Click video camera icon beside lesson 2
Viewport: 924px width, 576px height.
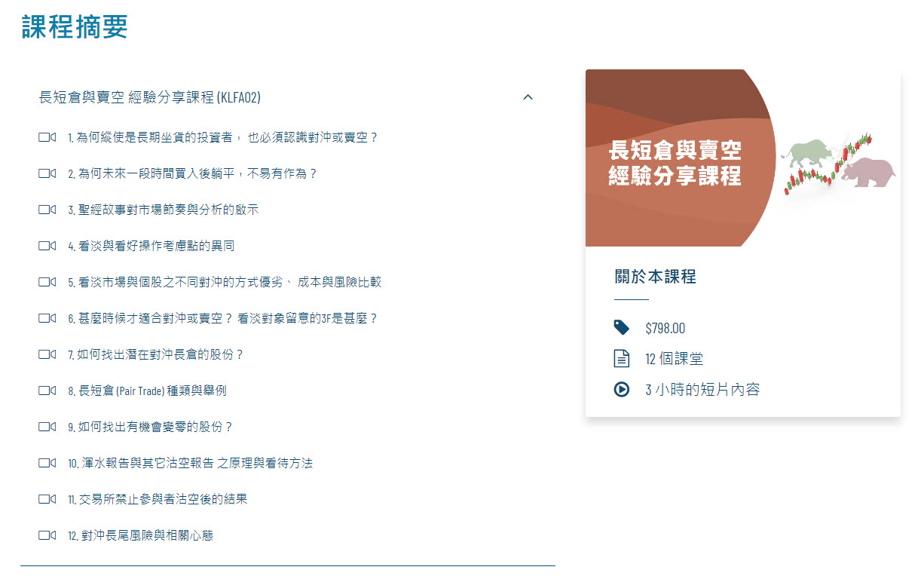47,173
